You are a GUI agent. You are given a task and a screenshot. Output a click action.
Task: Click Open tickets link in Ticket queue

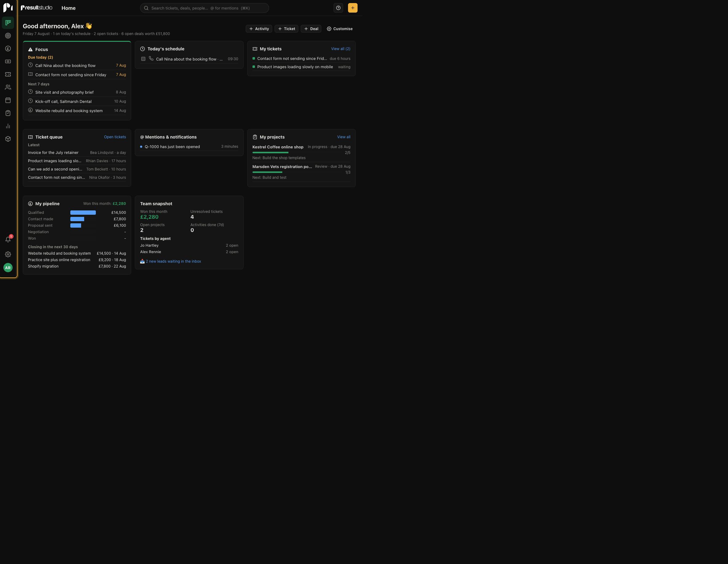pyautogui.click(x=115, y=137)
